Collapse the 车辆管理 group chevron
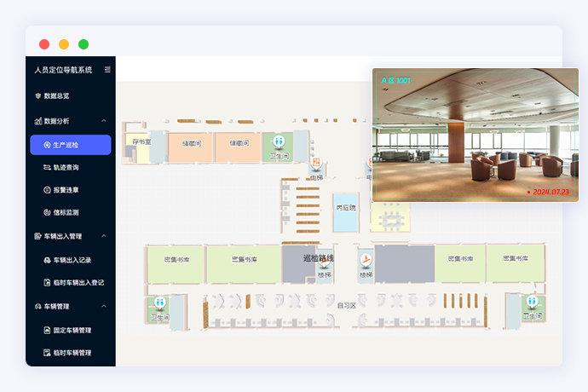 (104, 306)
